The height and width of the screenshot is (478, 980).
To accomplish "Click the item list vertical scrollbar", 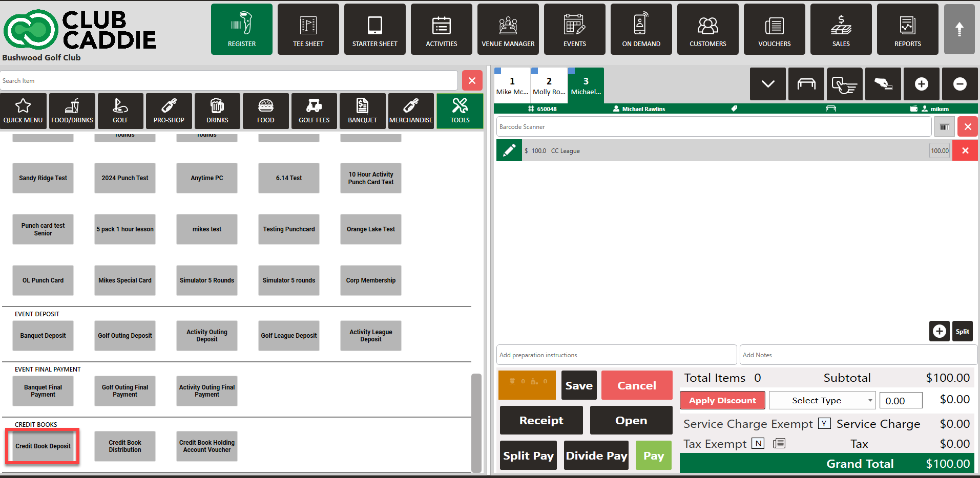I will click(x=476, y=422).
